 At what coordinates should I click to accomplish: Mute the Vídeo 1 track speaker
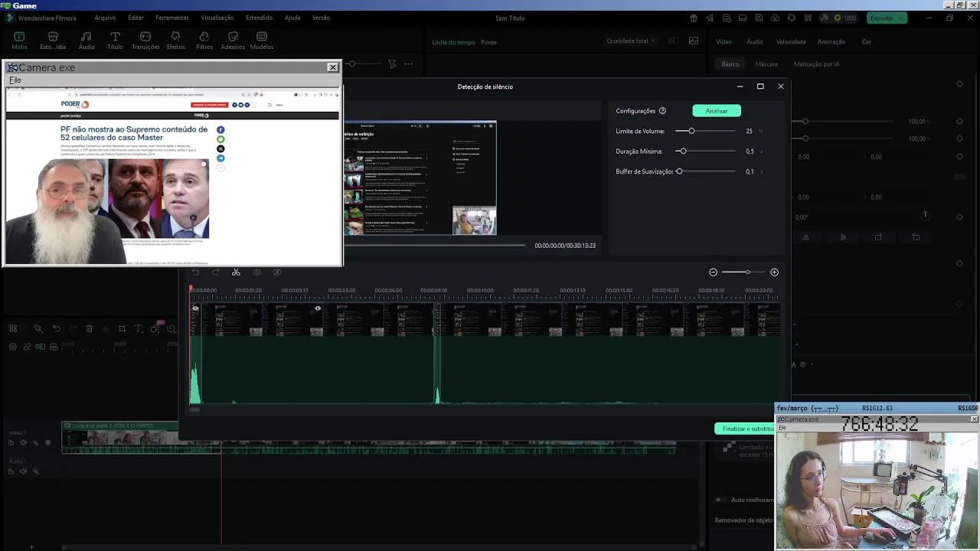[x=23, y=443]
